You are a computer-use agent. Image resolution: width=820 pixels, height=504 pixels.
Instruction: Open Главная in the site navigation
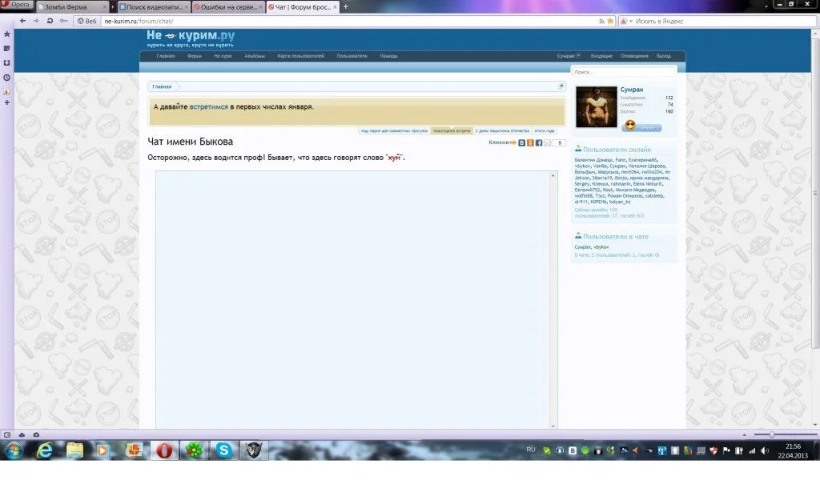tap(165, 56)
